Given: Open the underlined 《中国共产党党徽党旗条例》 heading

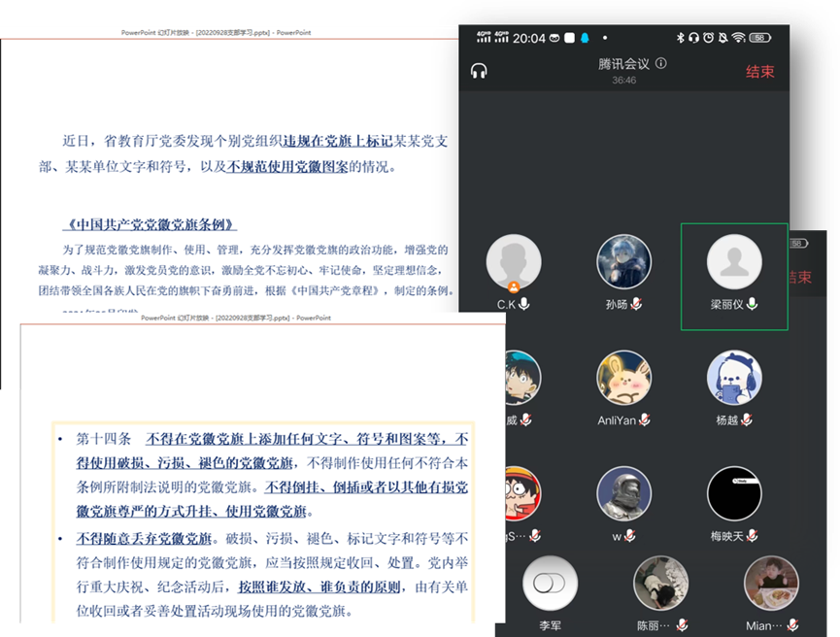Looking at the screenshot, I should (x=149, y=224).
